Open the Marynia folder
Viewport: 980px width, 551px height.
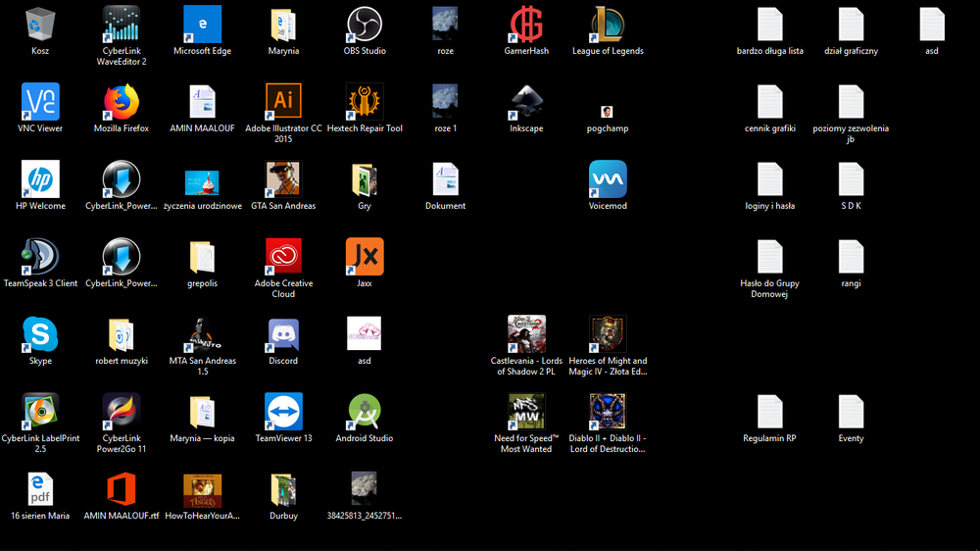[x=283, y=25]
